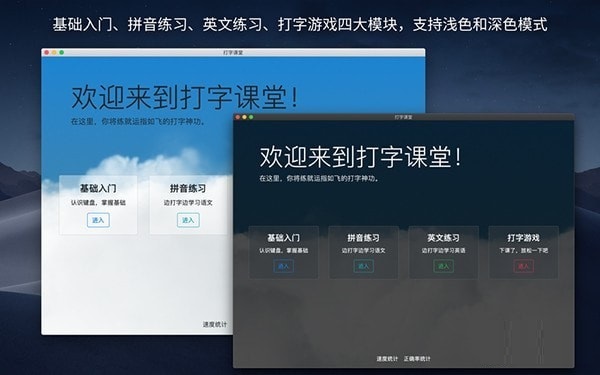The image size is (600, 375).
Task: Click 欢迎来到打字课堂 heading in light window
Action: pyautogui.click(x=184, y=98)
